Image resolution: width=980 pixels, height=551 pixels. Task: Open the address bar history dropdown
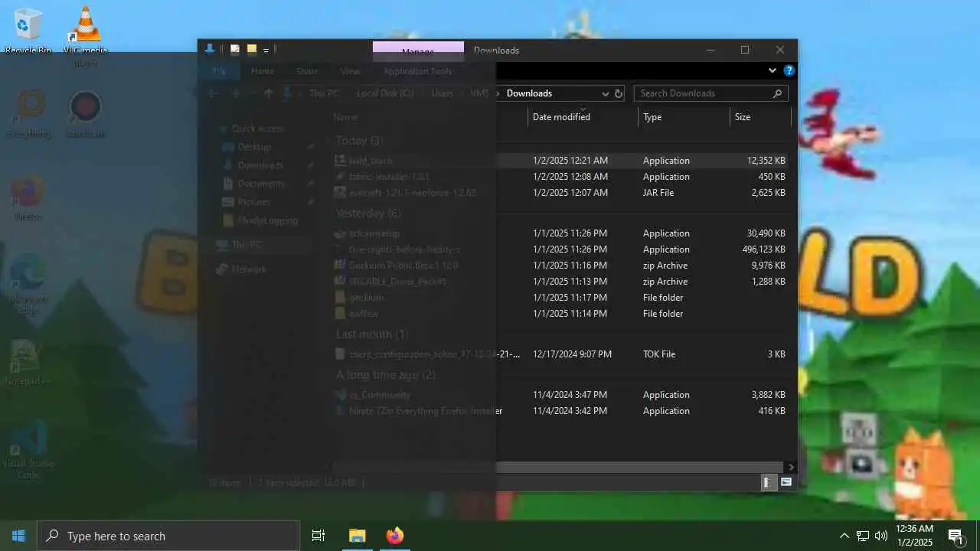605,93
